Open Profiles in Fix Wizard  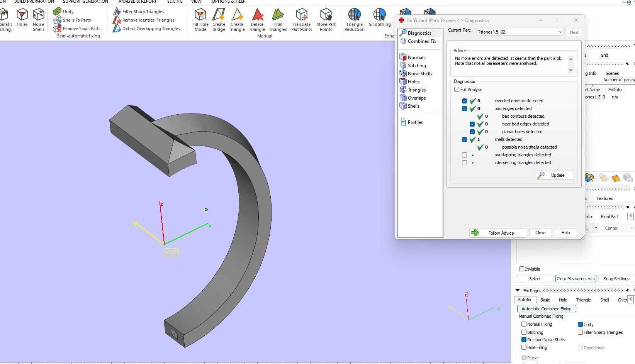click(x=412, y=122)
